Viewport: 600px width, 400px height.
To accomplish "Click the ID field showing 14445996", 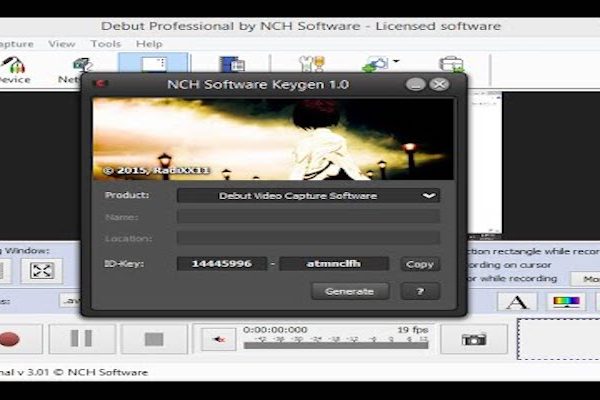I will tap(222, 264).
